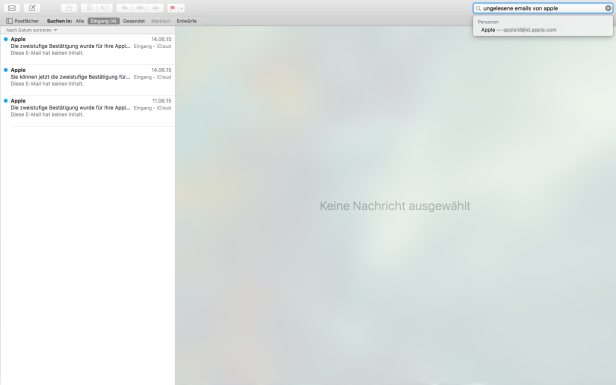Click the double-arrow reply-all icon

pyautogui.click(x=140, y=8)
